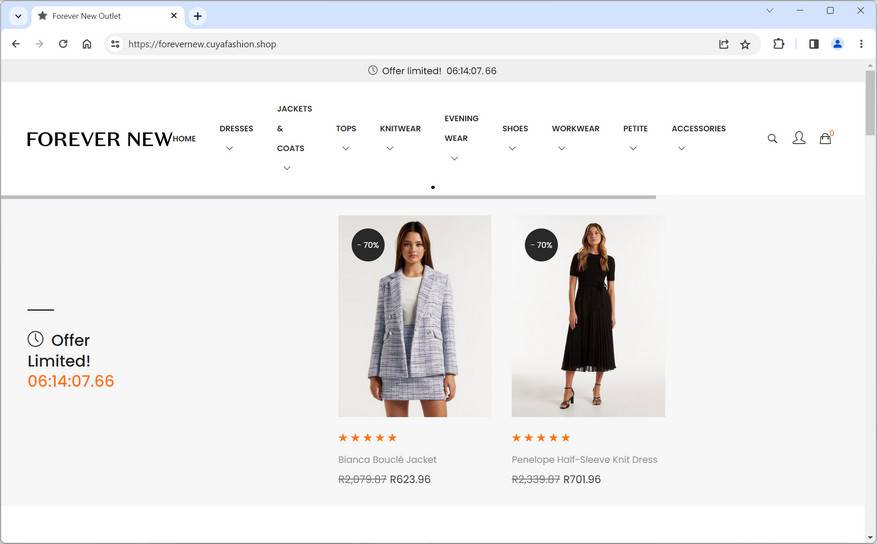This screenshot has height=544, width=877.
Task: Bookmark this tab with star icon
Action: coord(745,44)
